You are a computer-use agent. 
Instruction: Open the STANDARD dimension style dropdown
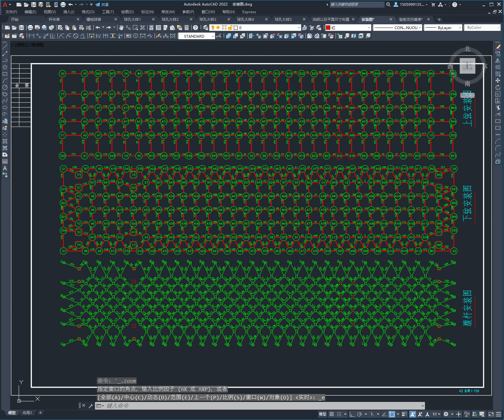coord(196,36)
